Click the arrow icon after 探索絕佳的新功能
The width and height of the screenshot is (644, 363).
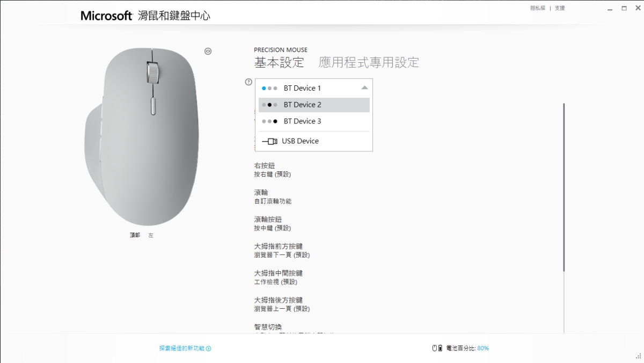click(209, 349)
